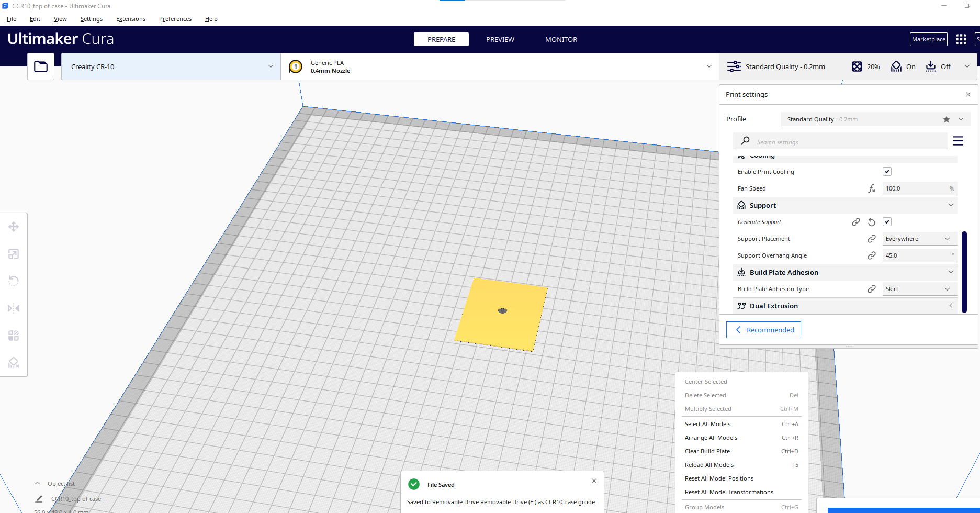
Task: Open the Extensions menu
Action: click(x=131, y=19)
